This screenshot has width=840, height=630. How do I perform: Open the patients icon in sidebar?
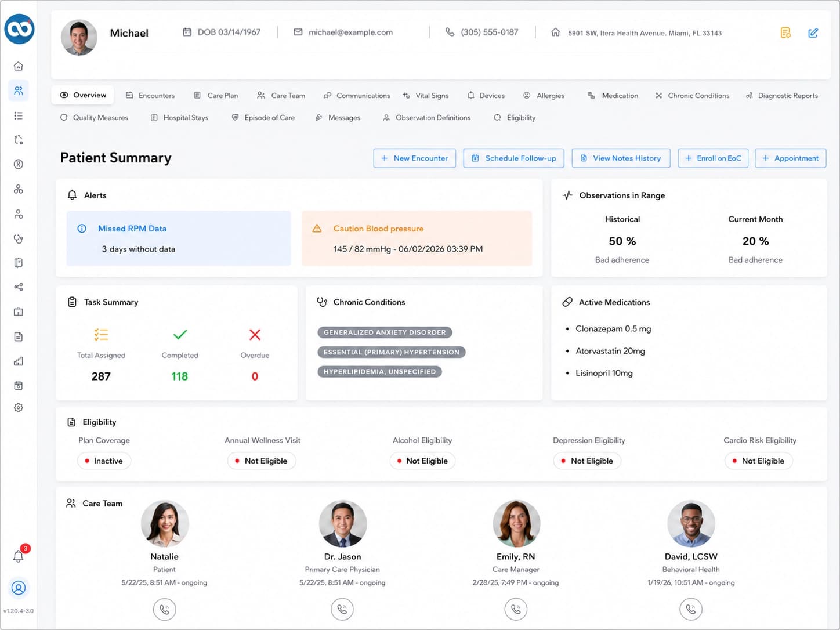pyautogui.click(x=19, y=90)
